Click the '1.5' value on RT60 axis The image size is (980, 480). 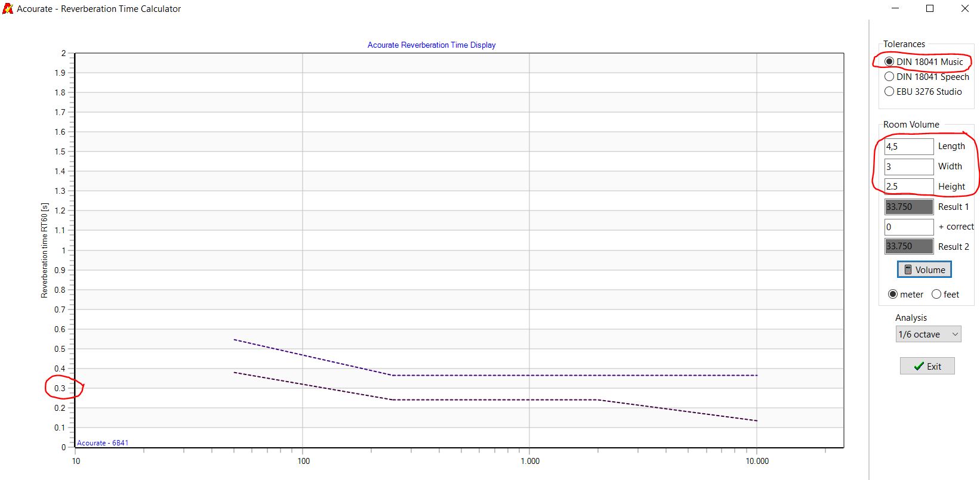(x=60, y=151)
